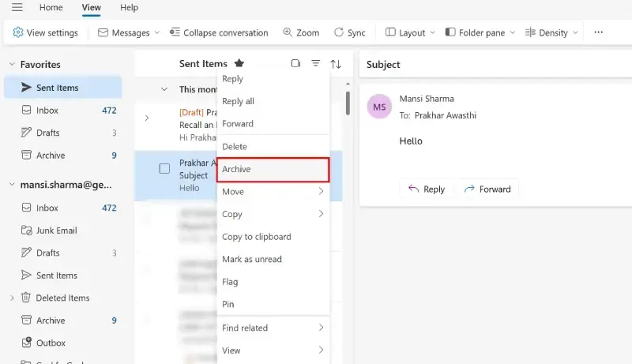
Task: Choose Pin in context menu
Action: (x=273, y=304)
